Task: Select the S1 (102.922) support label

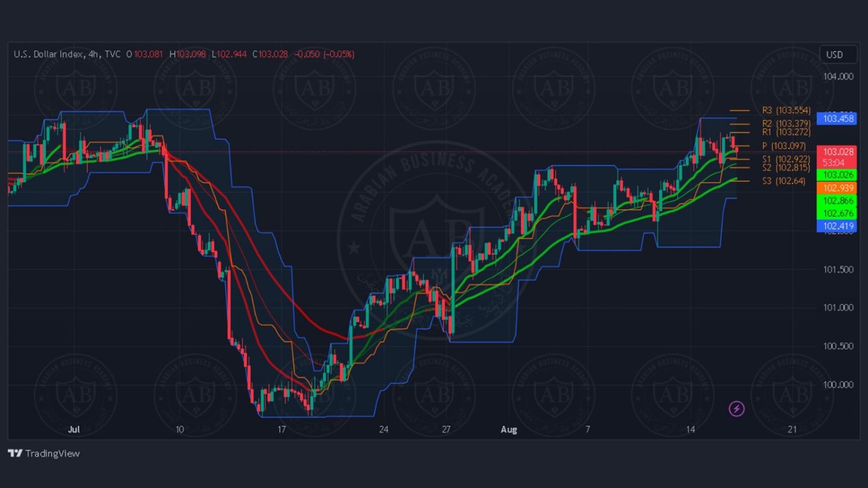Action: point(786,159)
